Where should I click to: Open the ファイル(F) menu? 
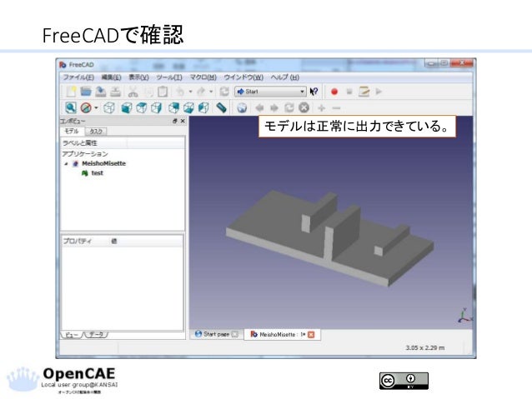pos(78,77)
